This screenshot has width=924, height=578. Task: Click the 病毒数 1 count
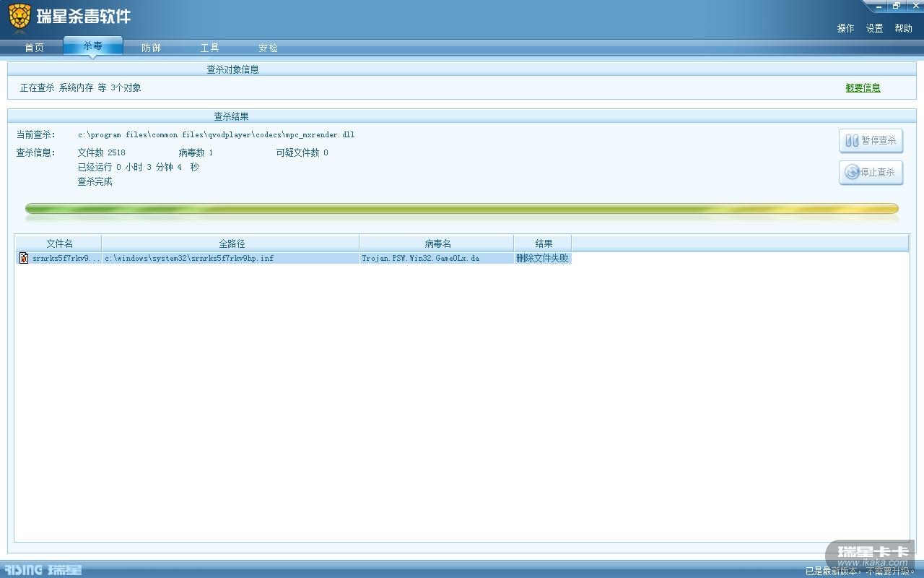[196, 152]
